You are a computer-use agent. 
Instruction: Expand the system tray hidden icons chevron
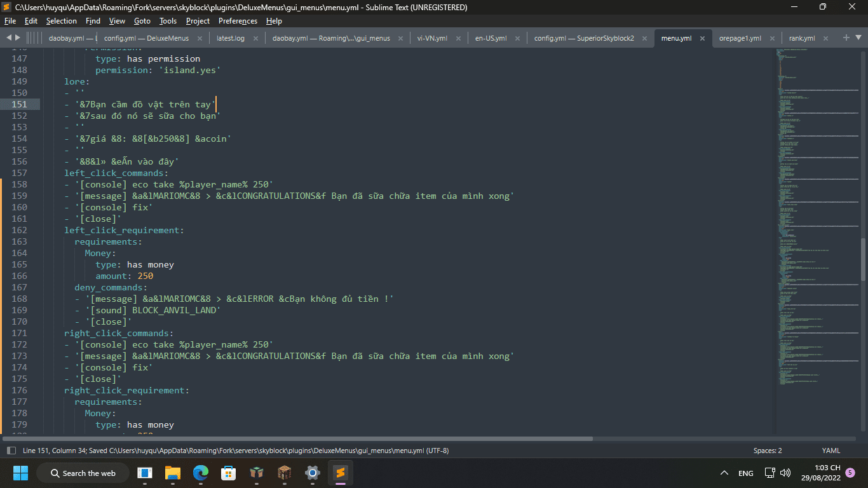click(x=724, y=473)
